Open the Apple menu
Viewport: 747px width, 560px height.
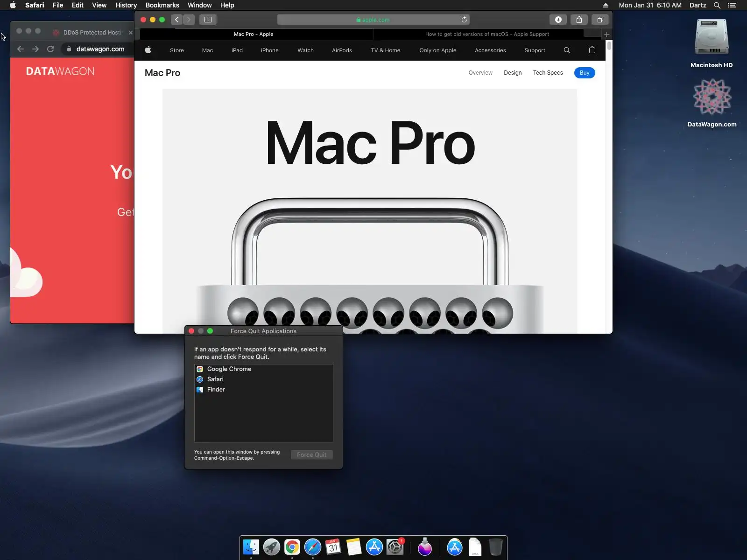click(13, 5)
